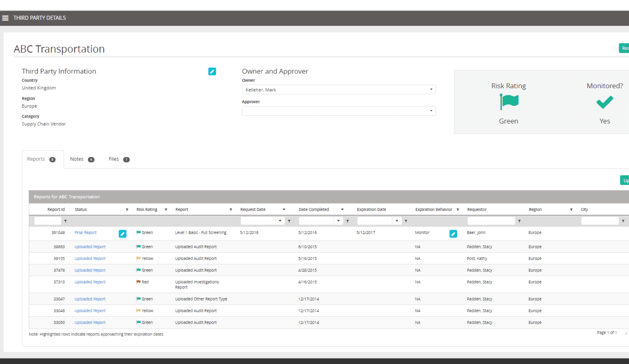Edit Third Party Information pencil icon
This screenshot has height=364, width=629.
(212, 72)
